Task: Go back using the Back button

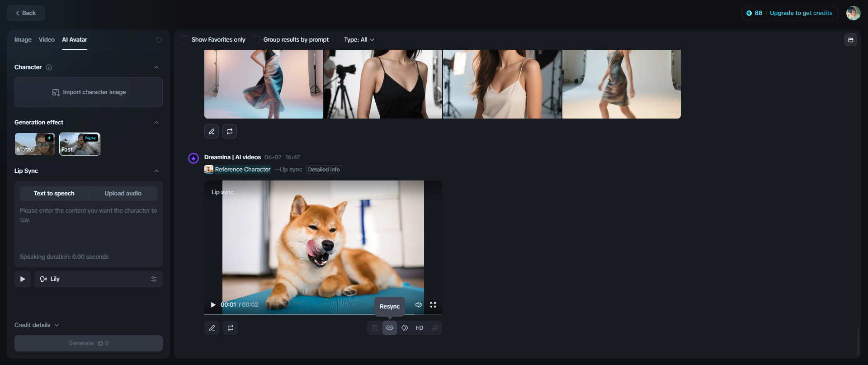Action: point(26,13)
